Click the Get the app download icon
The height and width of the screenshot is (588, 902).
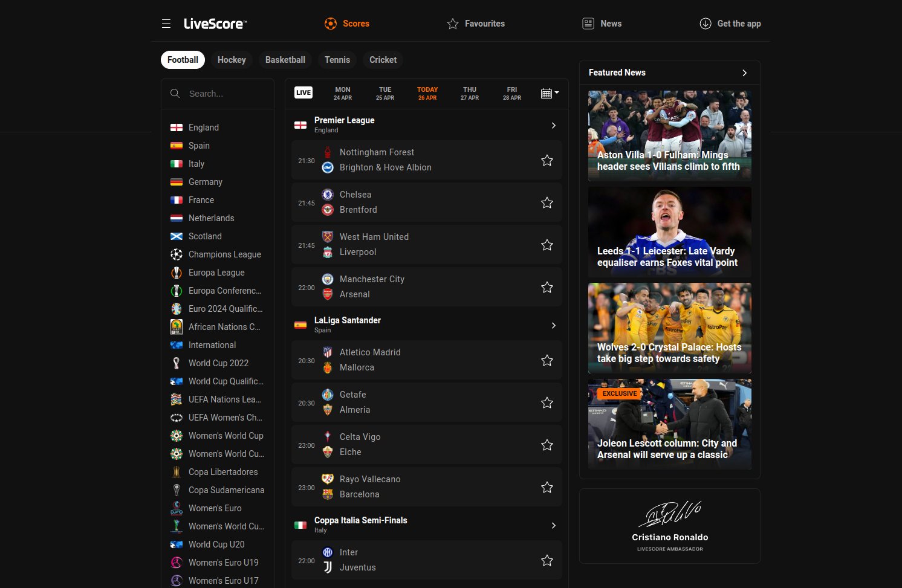point(705,24)
